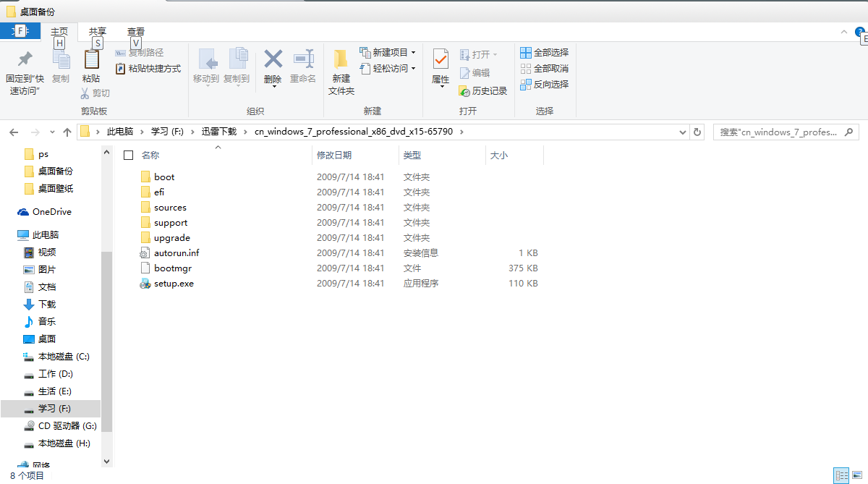Image resolution: width=868 pixels, height=484 pixels.
Task: Click the 粘贴 paste clipboard icon
Action: click(x=91, y=59)
